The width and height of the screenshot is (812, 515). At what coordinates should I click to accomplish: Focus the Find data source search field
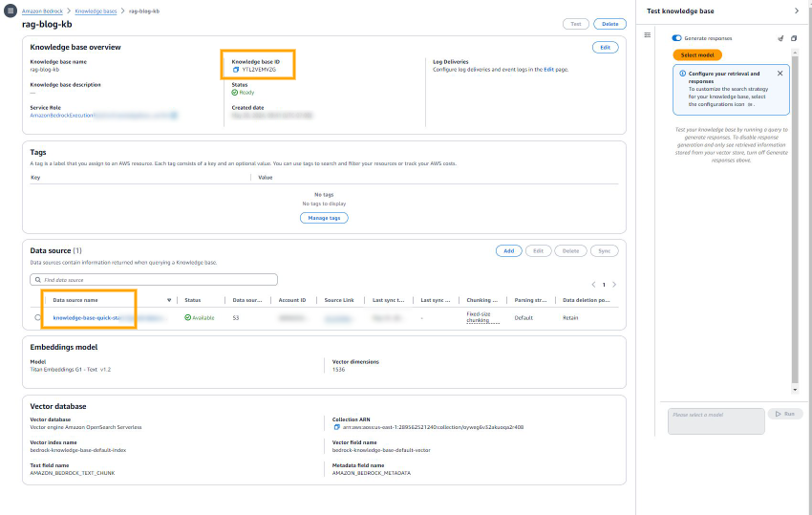tap(154, 280)
